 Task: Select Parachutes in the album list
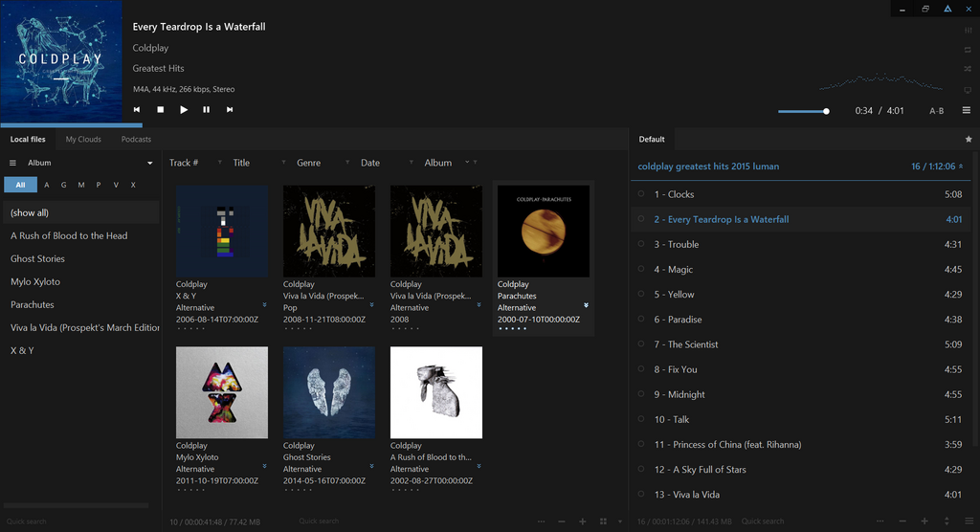tap(81, 305)
